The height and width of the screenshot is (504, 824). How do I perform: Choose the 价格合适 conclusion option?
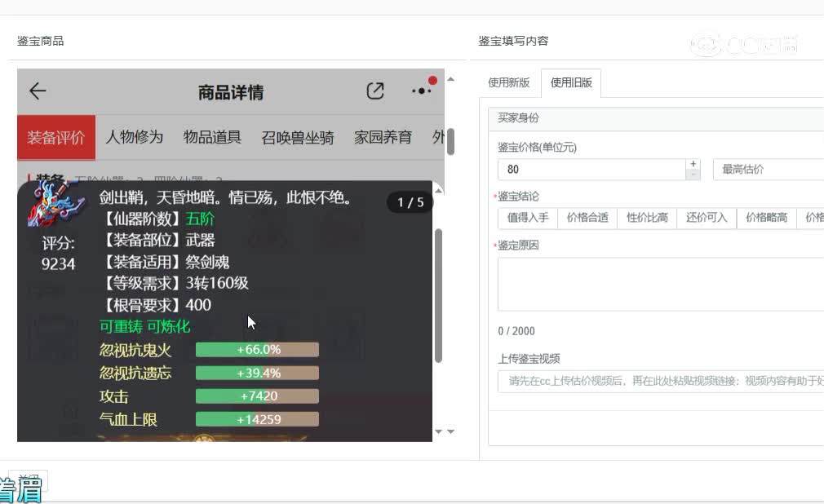pyautogui.click(x=587, y=218)
